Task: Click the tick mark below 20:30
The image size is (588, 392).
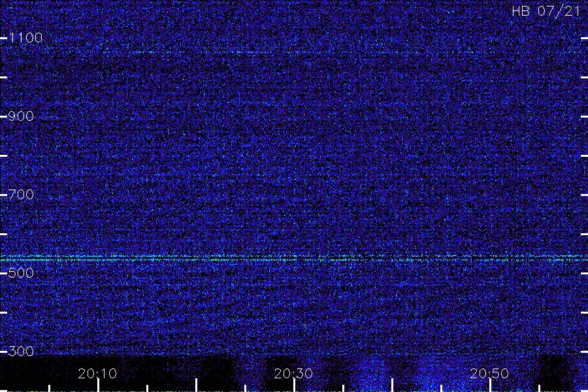Action: click(295, 385)
